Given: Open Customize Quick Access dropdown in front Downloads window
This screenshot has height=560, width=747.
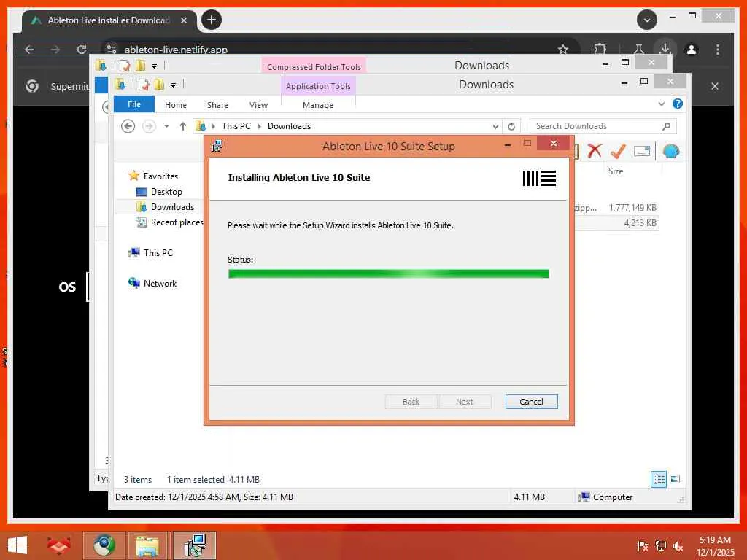Looking at the screenshot, I should tap(173, 85).
